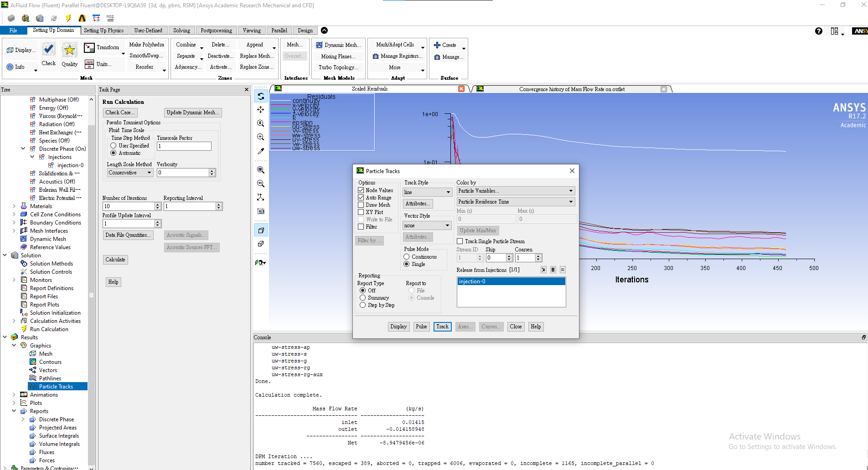Click the mesh with calculator toolbar icon
This screenshot has height=470, width=868.
click(x=40, y=18)
